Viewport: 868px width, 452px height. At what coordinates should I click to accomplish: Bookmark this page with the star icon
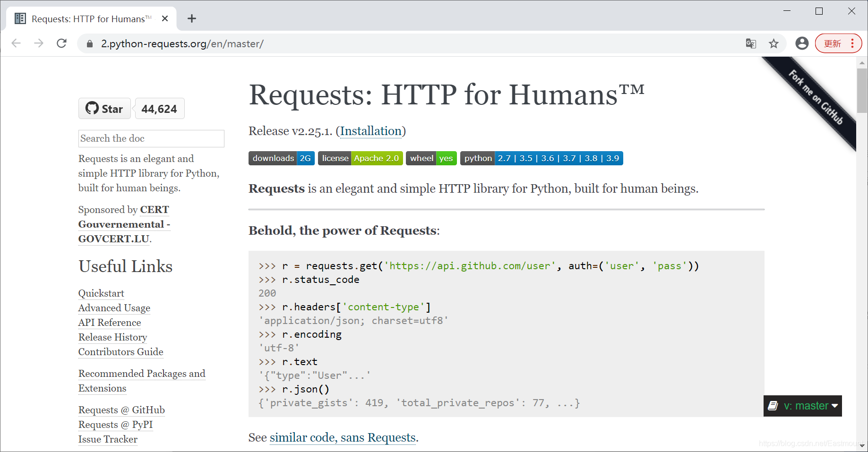tap(773, 43)
